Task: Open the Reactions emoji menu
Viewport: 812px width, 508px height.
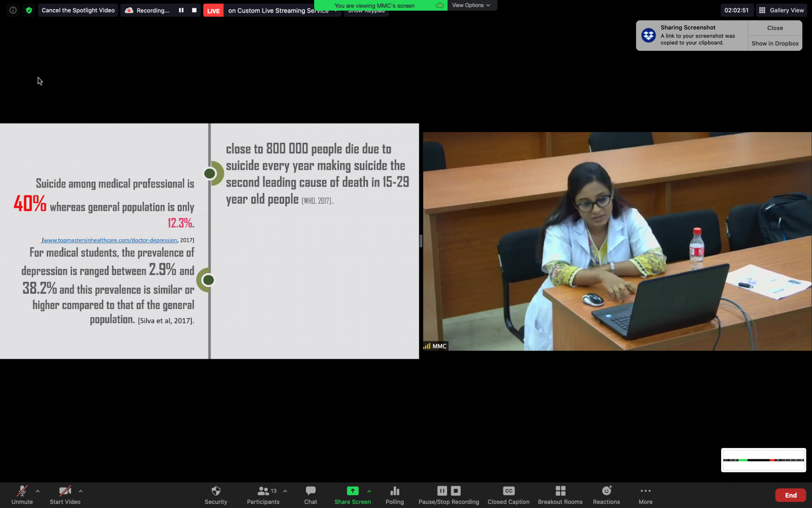Action: pyautogui.click(x=606, y=491)
